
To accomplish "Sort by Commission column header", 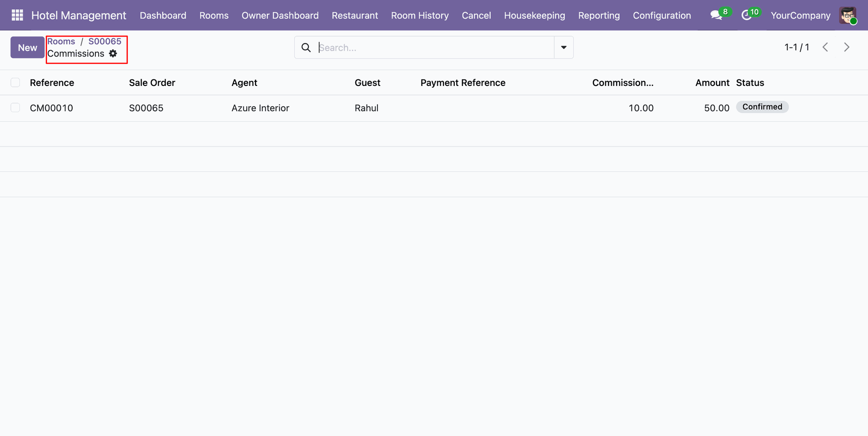I will pos(623,83).
